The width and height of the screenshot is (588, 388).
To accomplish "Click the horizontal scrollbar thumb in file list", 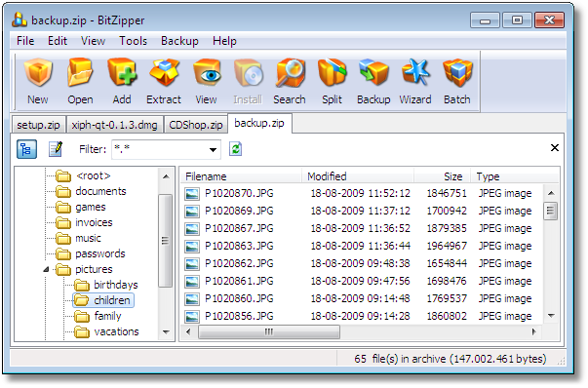I will click(x=269, y=331).
